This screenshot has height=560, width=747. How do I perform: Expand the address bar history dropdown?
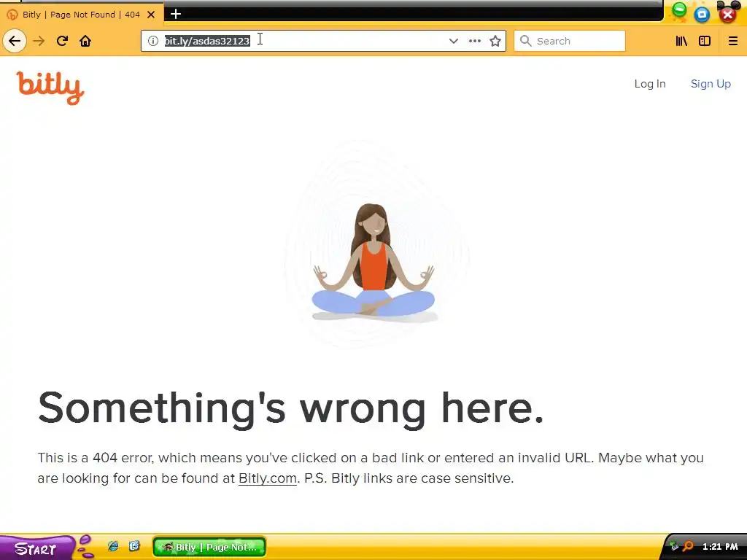pyautogui.click(x=454, y=41)
